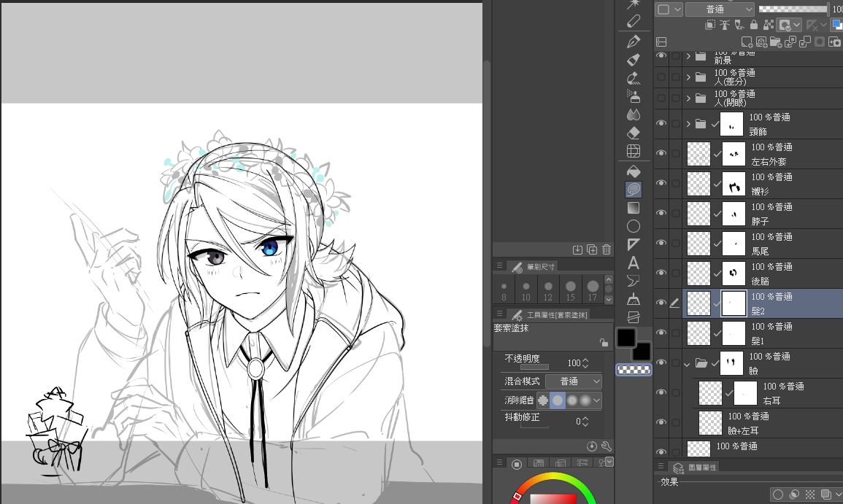Image resolution: width=843 pixels, height=504 pixels.
Task: Click the New raster layer icon
Action: 747,42
